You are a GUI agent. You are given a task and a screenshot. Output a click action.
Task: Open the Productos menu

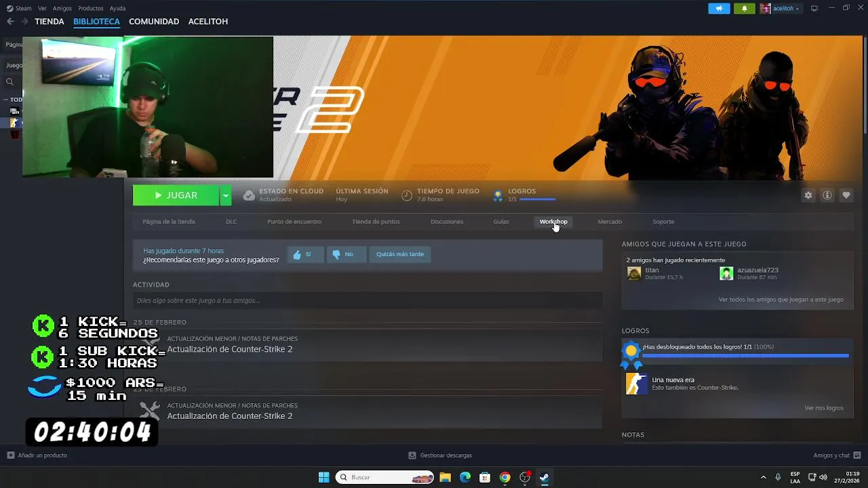pos(91,8)
